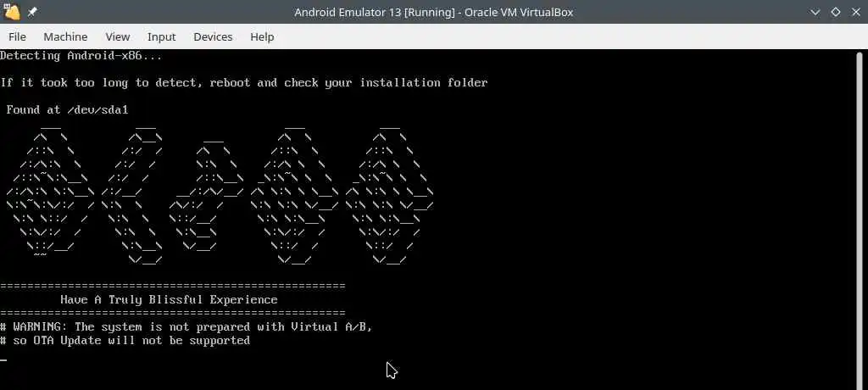This screenshot has width=868, height=390.
Task: Close the Android Emulator 13 window
Action: (855, 12)
